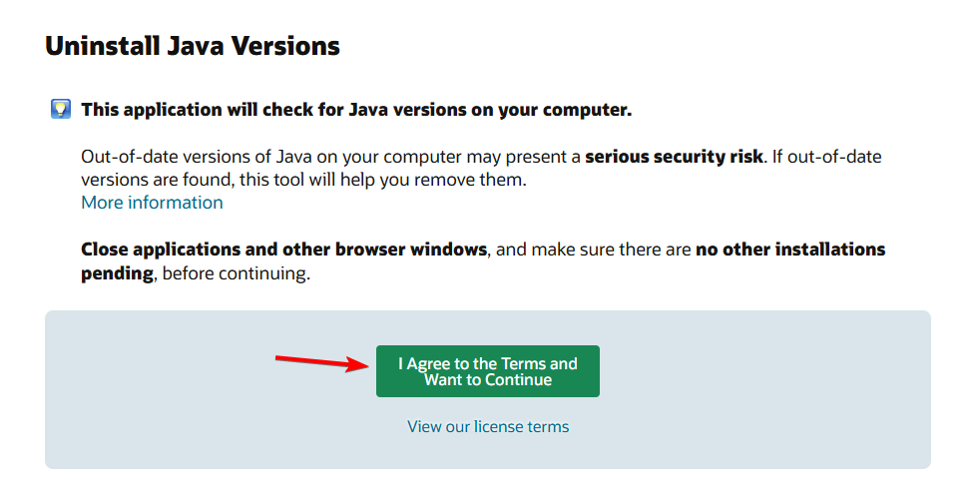Viewport: 980px width, 504px height.
Task: Select the Uninstall Java Versions heading
Action: [193, 46]
